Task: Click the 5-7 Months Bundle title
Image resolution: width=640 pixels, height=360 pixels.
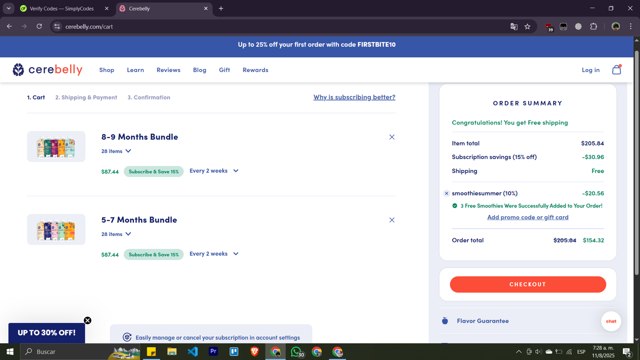Action: 139,220
